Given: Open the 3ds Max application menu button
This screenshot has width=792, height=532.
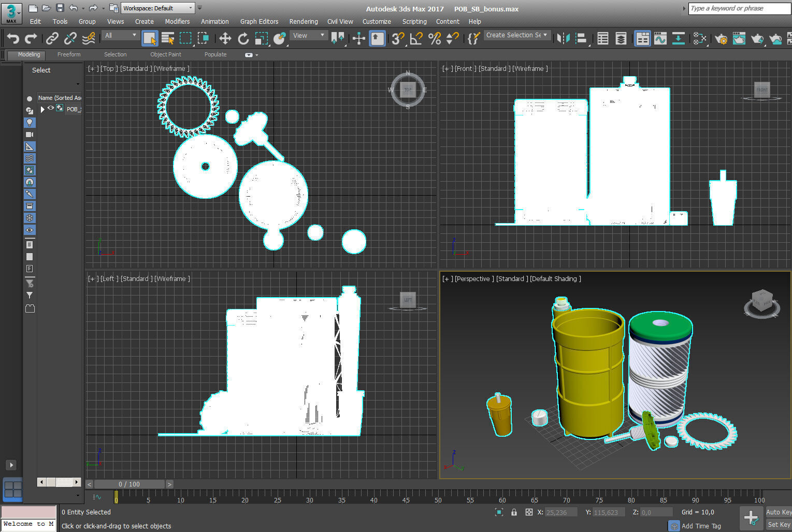Looking at the screenshot, I should (x=11, y=13).
